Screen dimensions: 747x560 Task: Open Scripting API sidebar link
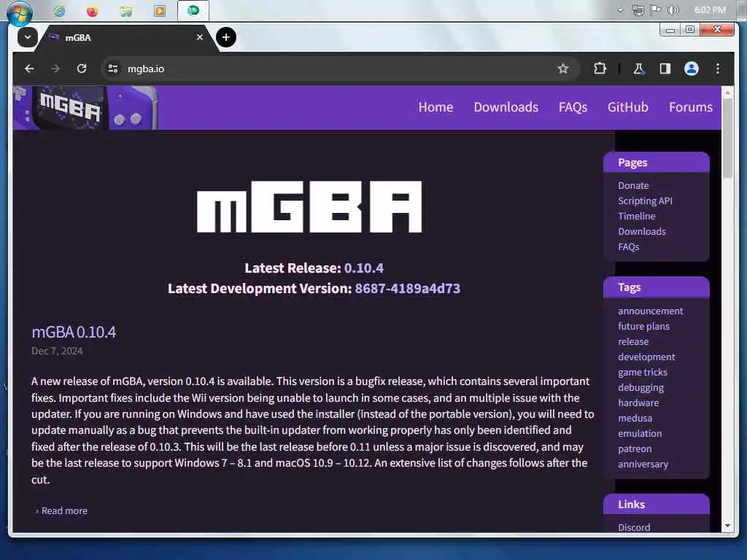[x=645, y=201]
